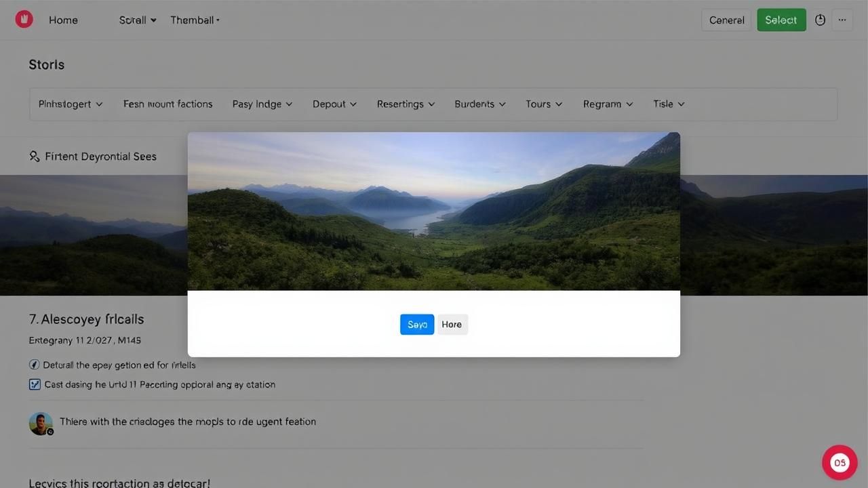Click the circular icon beside Detorall line
This screenshot has height=488, width=868.
pos(35,365)
